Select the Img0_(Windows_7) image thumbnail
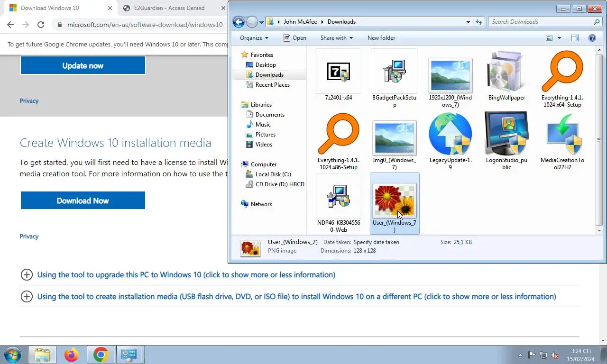The image size is (607, 364). pos(394,137)
